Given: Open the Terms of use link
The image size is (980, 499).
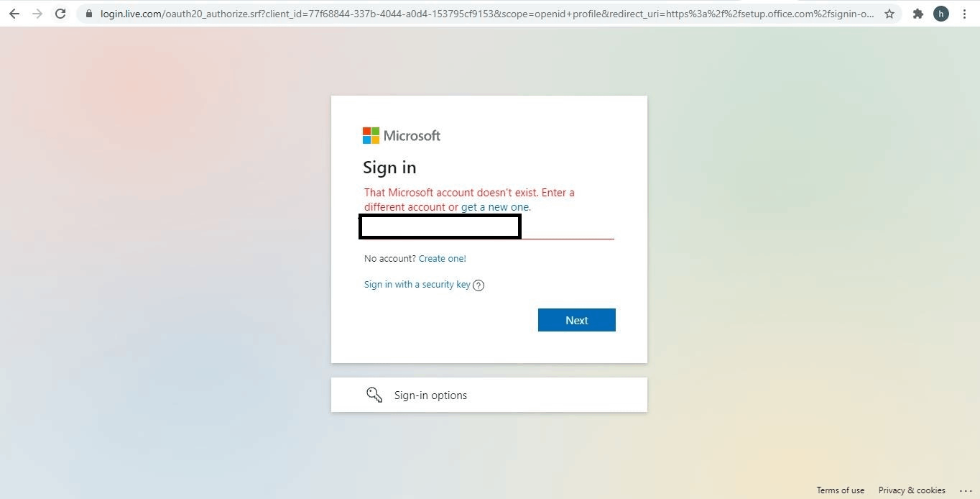Looking at the screenshot, I should tap(841, 490).
